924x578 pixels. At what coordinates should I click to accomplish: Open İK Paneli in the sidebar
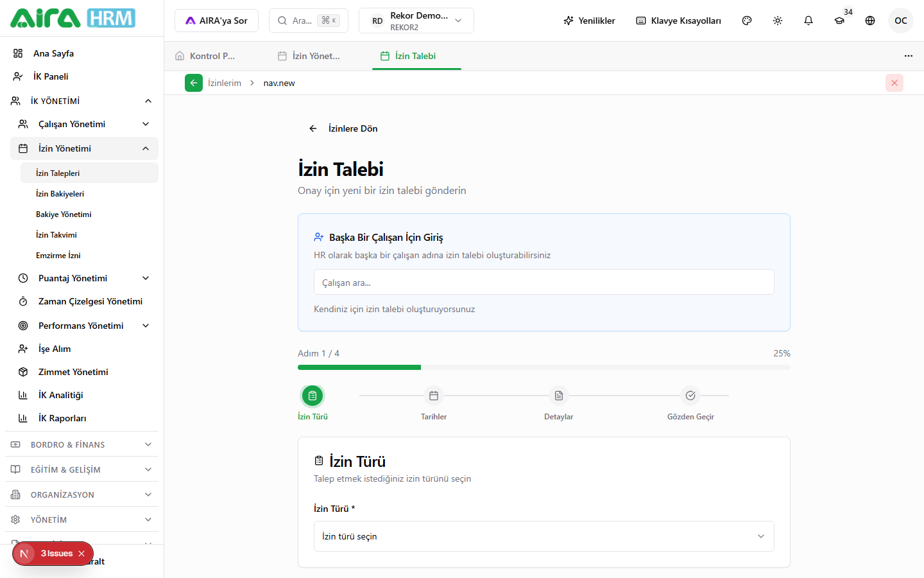(81, 76)
